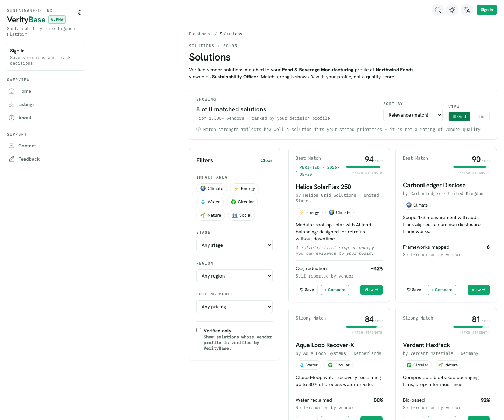Click the Helios SolarFlex 250 card title

(x=323, y=187)
